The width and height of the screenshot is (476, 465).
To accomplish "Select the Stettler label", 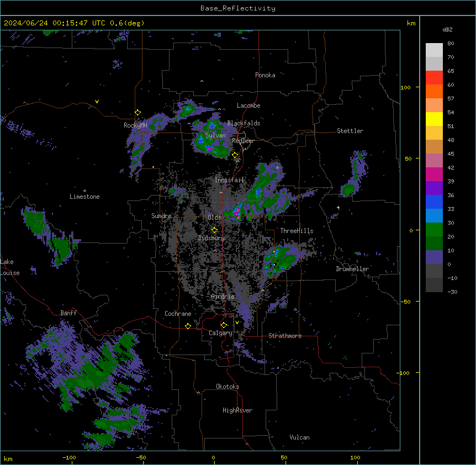I will 350,131.
